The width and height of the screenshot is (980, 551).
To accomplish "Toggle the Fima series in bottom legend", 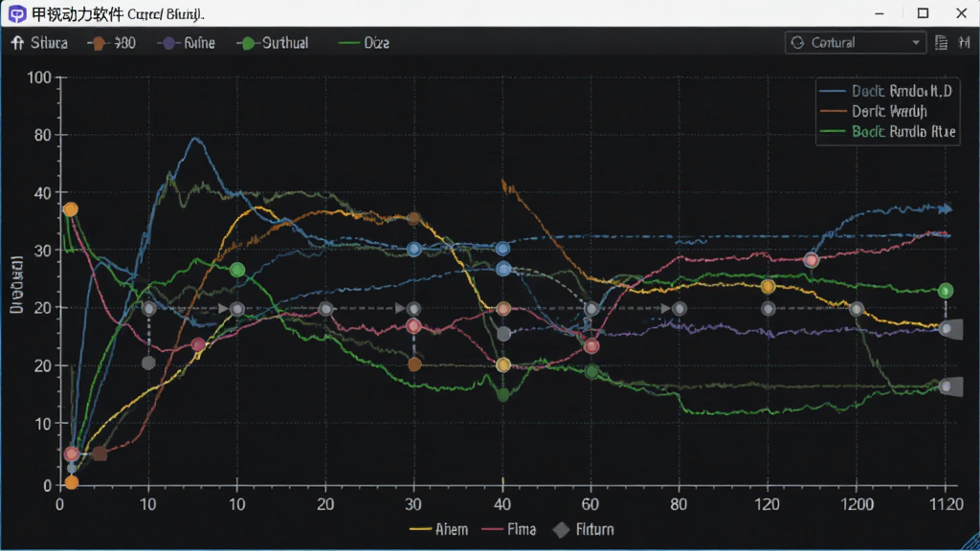I will [509, 530].
